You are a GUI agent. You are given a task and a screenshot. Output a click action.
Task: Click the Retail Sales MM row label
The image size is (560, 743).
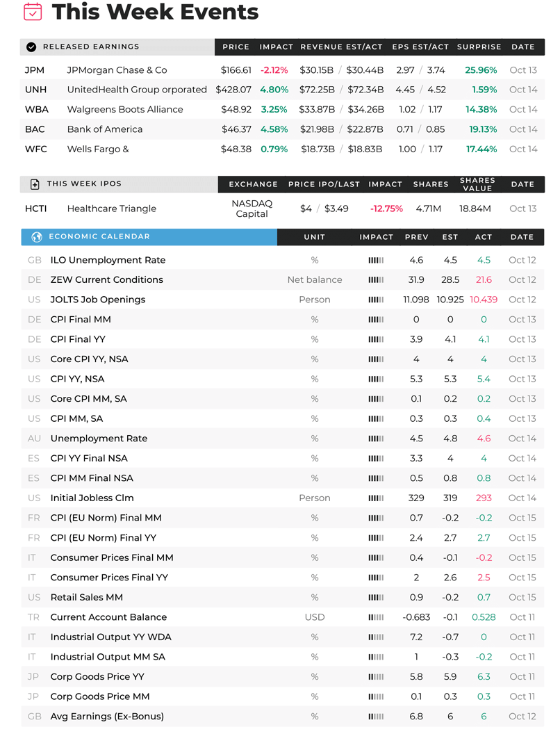(87, 598)
